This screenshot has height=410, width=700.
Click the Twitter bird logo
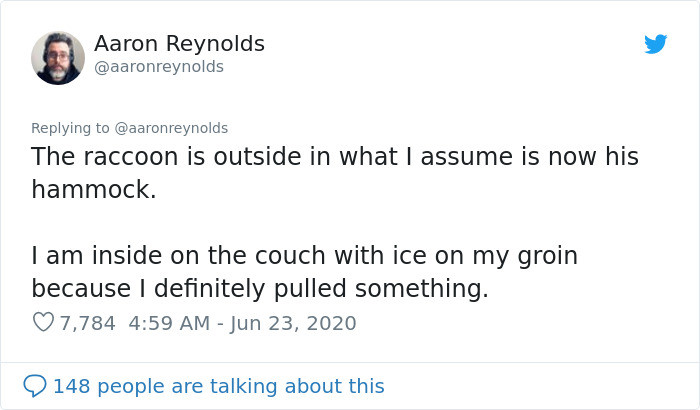pos(655,44)
